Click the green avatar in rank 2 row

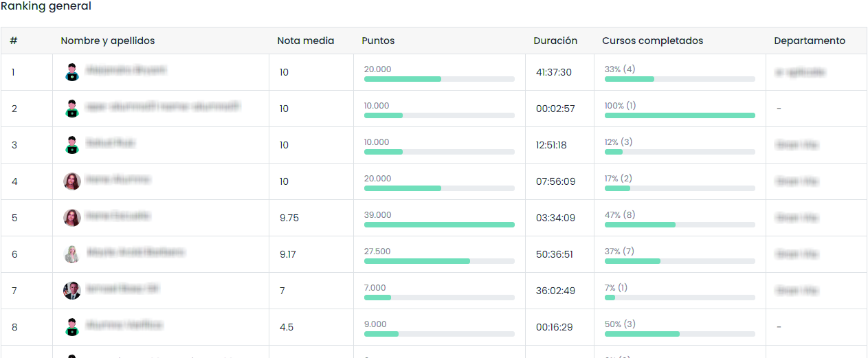click(x=72, y=109)
